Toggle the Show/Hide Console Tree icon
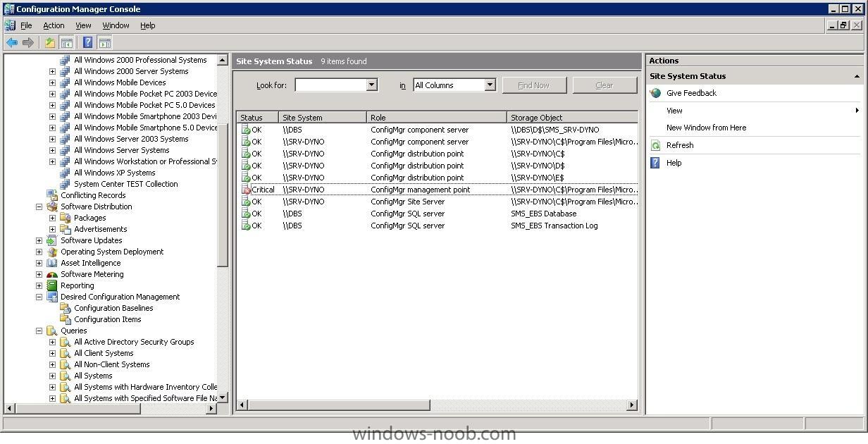Viewport: 868px width, 444px height. click(x=66, y=42)
